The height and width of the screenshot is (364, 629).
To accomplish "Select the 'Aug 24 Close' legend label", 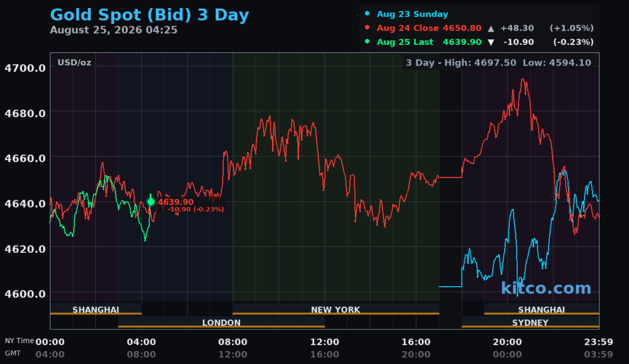I will pyautogui.click(x=408, y=28).
